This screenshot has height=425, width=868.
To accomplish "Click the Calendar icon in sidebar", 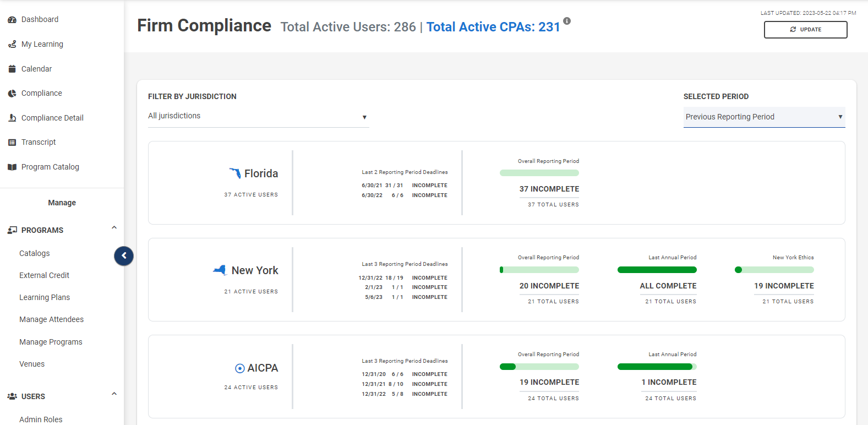I will [12, 69].
